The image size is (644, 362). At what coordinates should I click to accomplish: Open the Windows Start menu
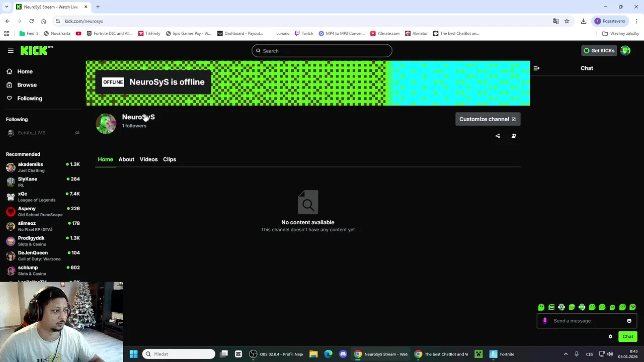[x=133, y=354]
